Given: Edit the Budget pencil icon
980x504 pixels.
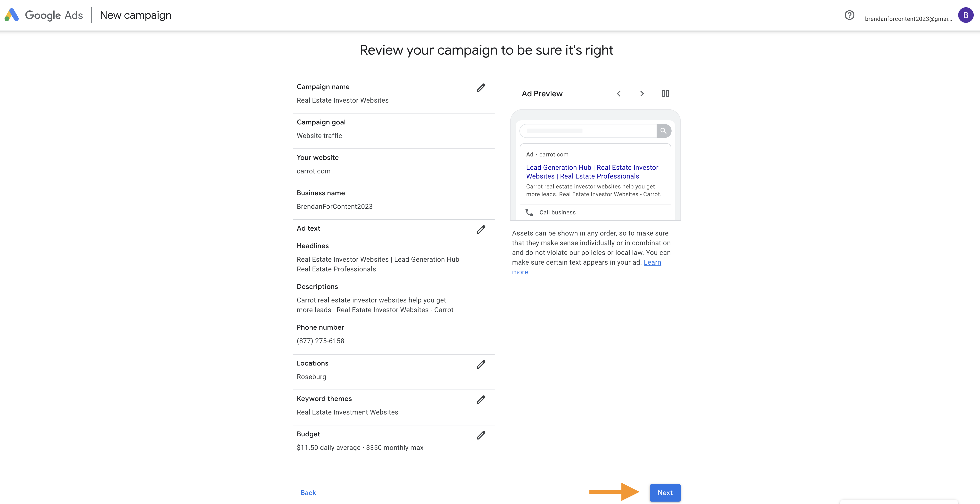Looking at the screenshot, I should tap(481, 435).
